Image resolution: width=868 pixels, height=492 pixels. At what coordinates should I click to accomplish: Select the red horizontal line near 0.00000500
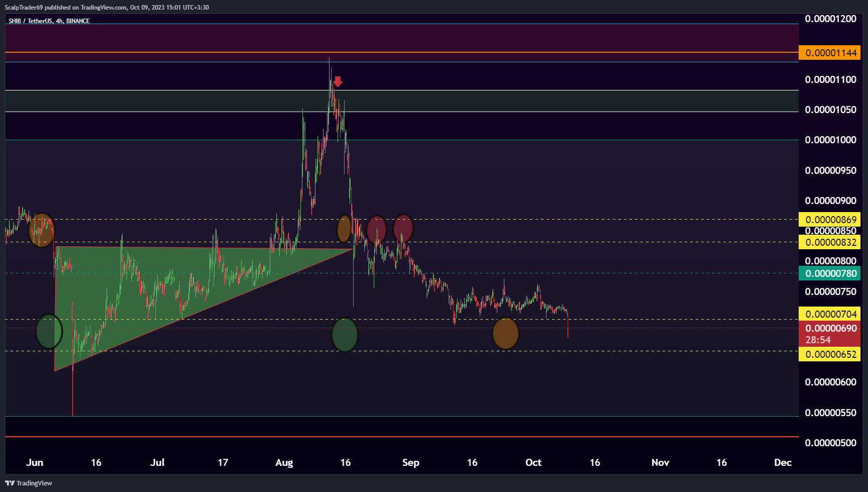402,437
